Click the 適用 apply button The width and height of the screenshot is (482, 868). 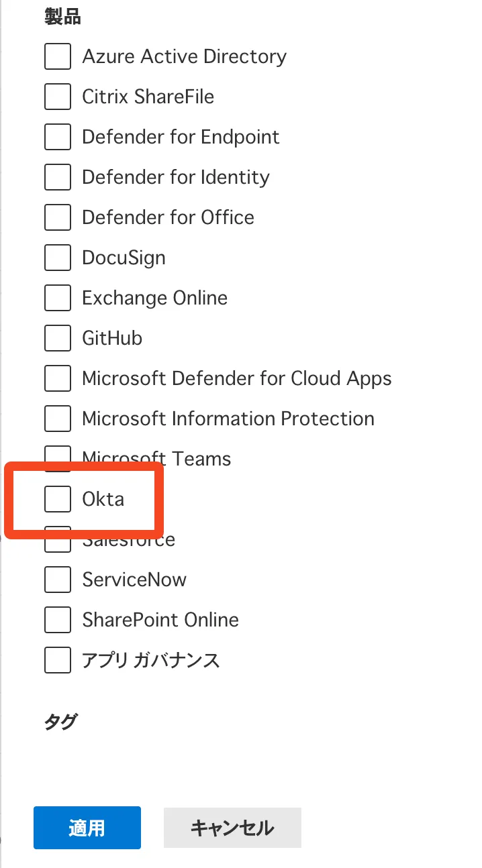pyautogui.click(x=87, y=828)
